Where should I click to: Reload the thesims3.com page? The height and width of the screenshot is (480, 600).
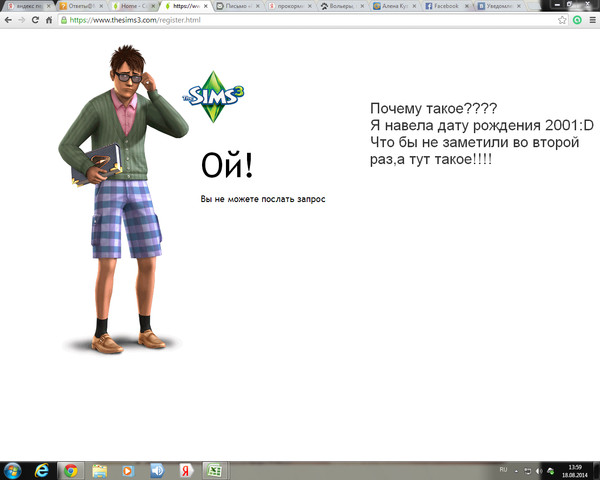pos(35,20)
